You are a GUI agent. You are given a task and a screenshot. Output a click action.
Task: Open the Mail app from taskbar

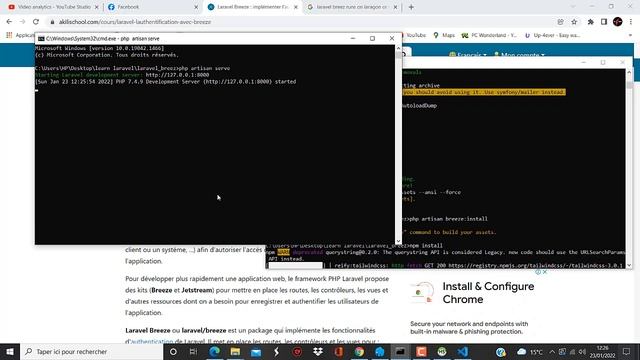[x=256, y=351]
